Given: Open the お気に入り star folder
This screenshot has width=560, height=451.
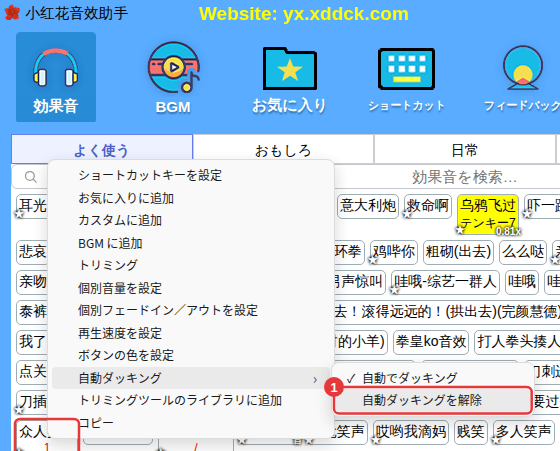Looking at the screenshot, I should pyautogui.click(x=289, y=79).
